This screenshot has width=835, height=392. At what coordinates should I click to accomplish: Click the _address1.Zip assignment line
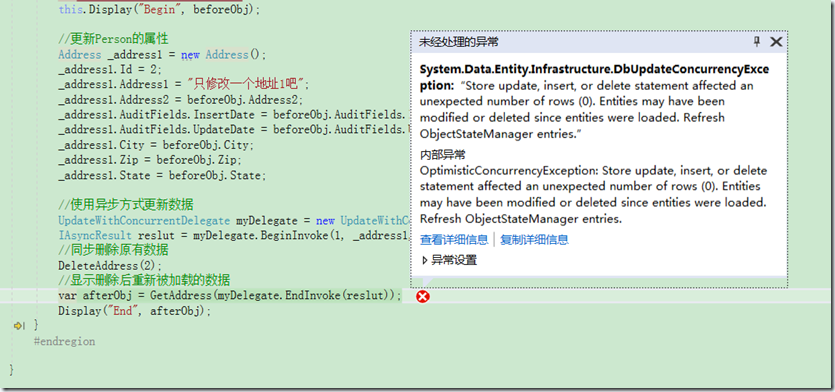coord(150,160)
